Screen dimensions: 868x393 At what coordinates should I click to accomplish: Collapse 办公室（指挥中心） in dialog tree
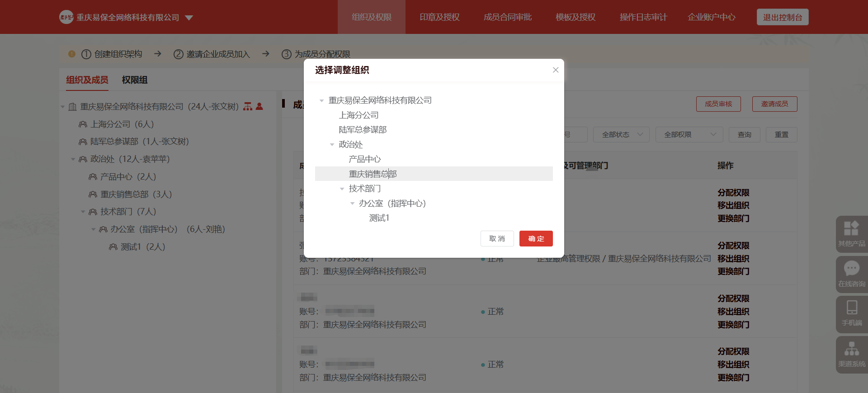352,204
